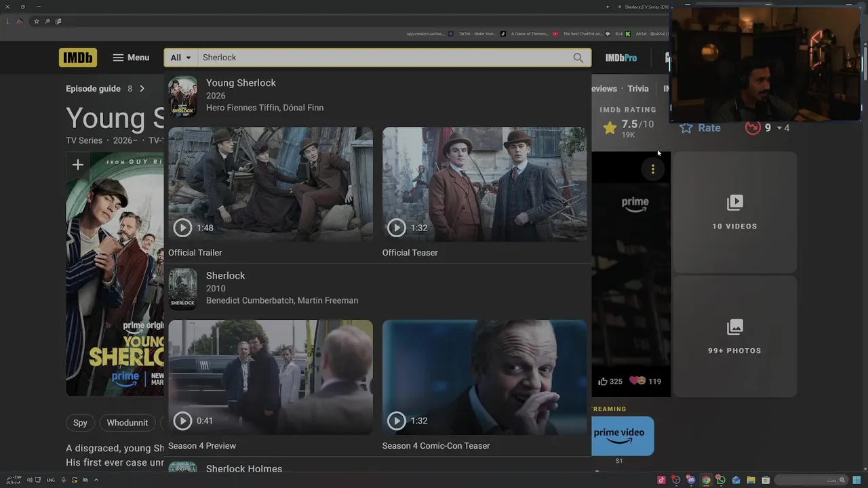Open the Episode guide link
This screenshot has height=488, width=868.
[93, 89]
